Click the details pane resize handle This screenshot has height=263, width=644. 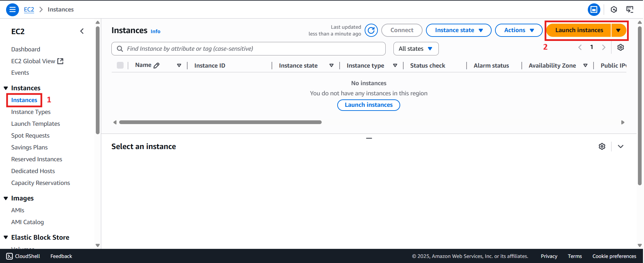click(369, 138)
